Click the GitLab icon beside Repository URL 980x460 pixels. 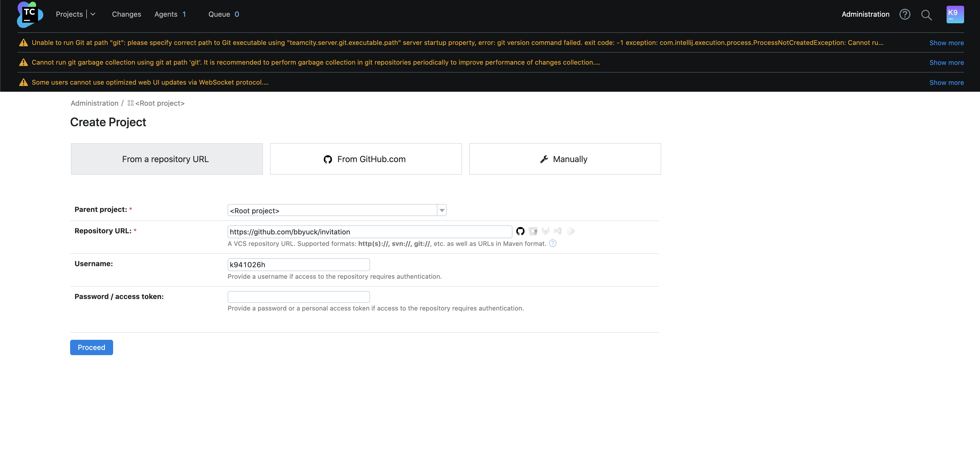[546, 231]
